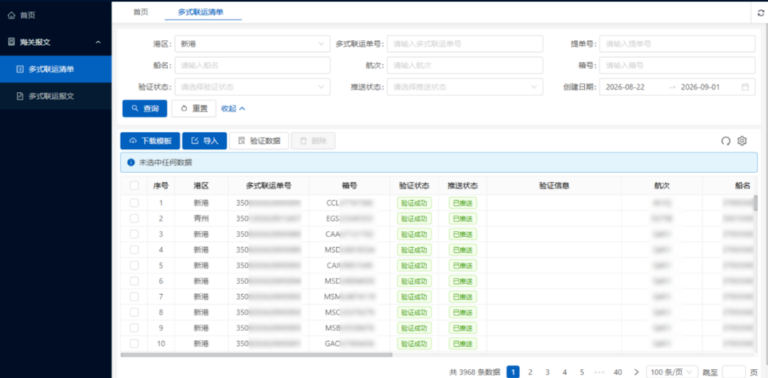Collapse the 海关报文 sidebar group
Image resolution: width=768 pixels, height=378 pixels.
[x=55, y=43]
